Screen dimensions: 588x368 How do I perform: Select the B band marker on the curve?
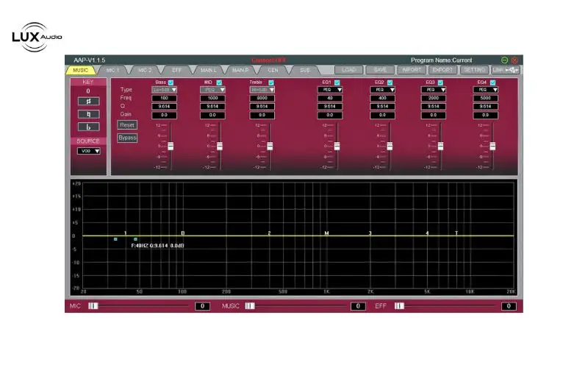[183, 233]
